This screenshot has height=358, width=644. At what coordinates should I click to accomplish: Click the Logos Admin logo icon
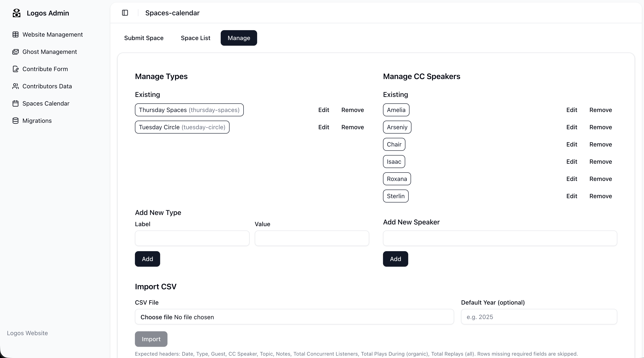point(17,13)
